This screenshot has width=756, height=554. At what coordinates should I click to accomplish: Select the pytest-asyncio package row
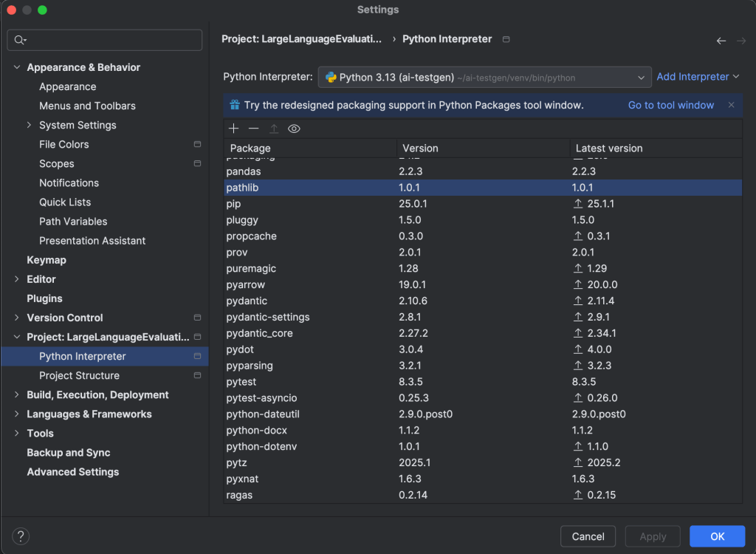point(483,398)
